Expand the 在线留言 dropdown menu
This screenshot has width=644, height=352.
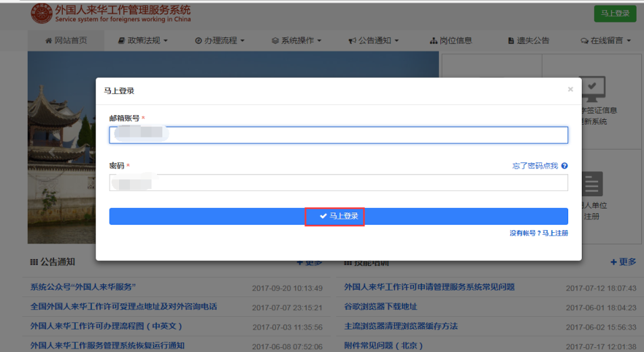(x=606, y=41)
